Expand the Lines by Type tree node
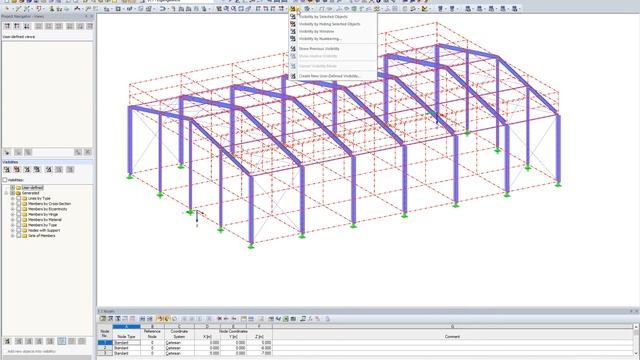The width and height of the screenshot is (640, 360). tap(13, 198)
